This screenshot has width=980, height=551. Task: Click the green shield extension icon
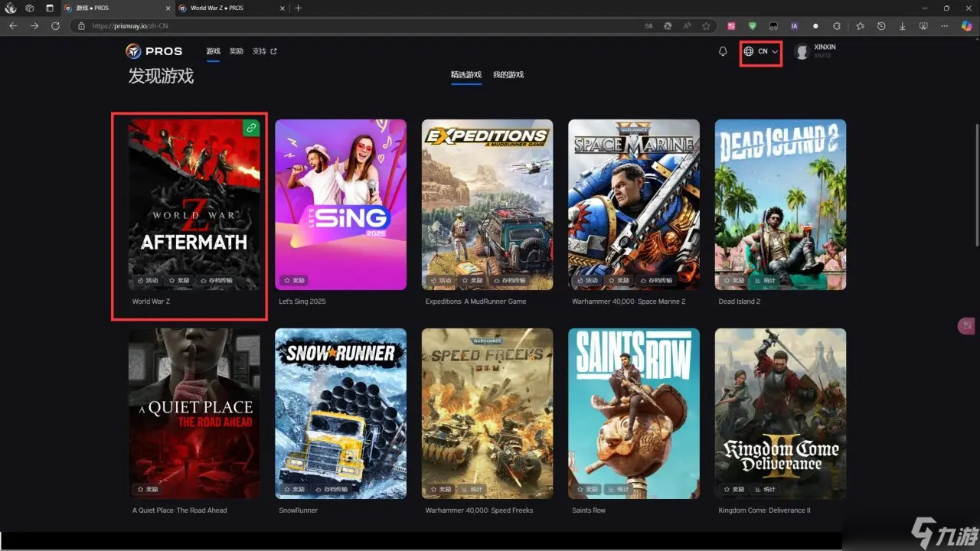[x=753, y=26]
